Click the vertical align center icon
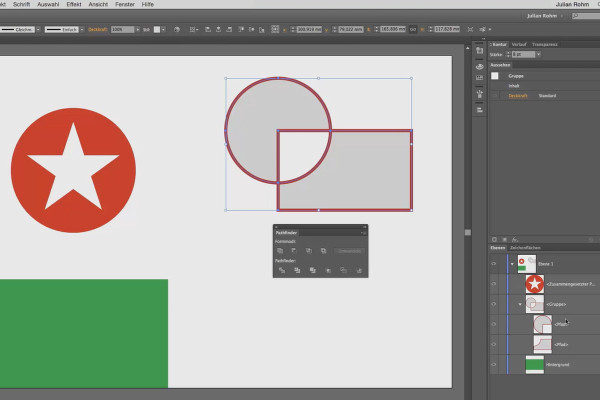This screenshot has height=400, width=600. 251,29
